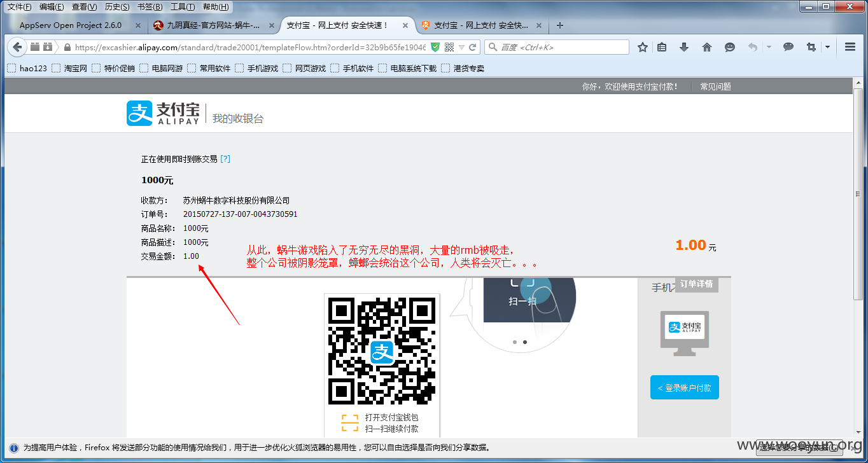Close the AppServ Open Project tab

(138, 25)
